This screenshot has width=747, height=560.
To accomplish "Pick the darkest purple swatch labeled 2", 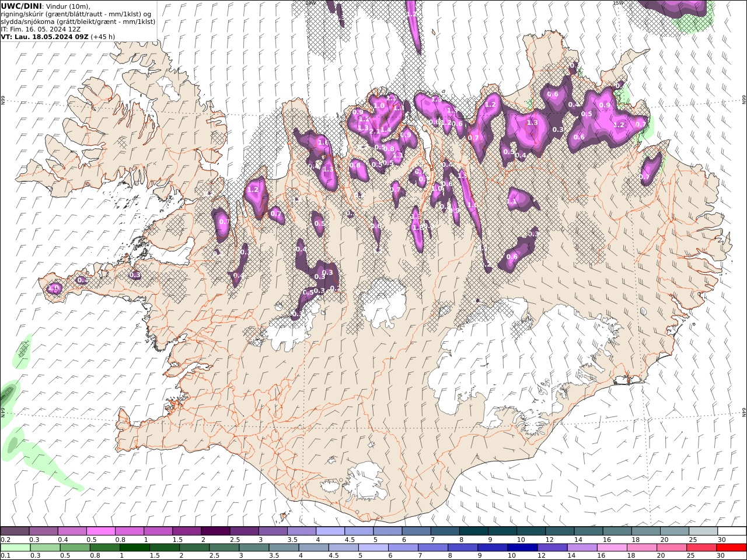I will [215, 531].
